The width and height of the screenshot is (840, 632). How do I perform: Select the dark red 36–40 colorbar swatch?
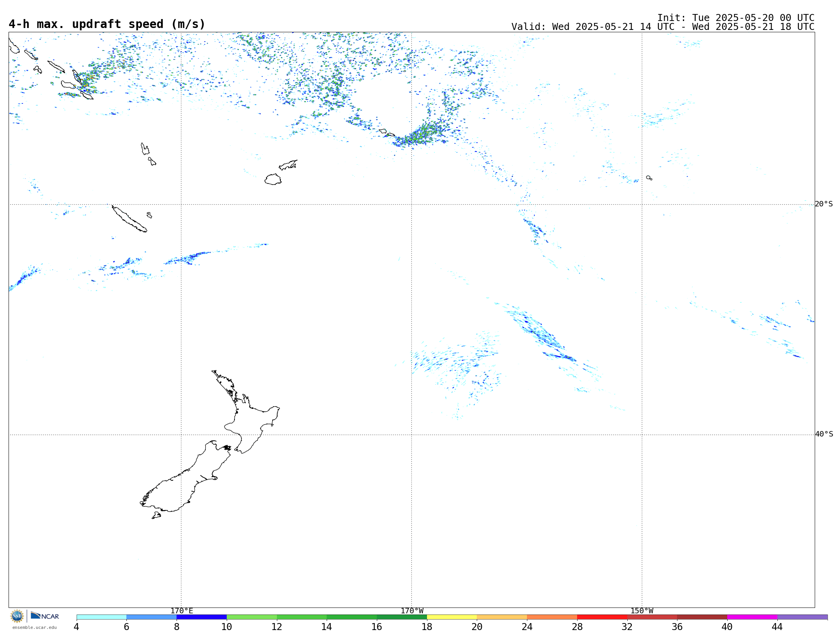point(702,617)
